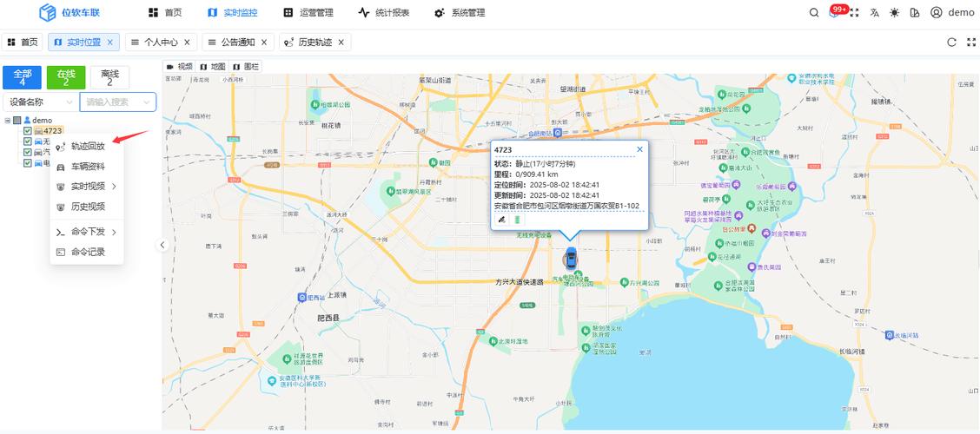The height and width of the screenshot is (434, 980).
Task: Switch to the 个人中心 page tab
Action: pos(162,43)
